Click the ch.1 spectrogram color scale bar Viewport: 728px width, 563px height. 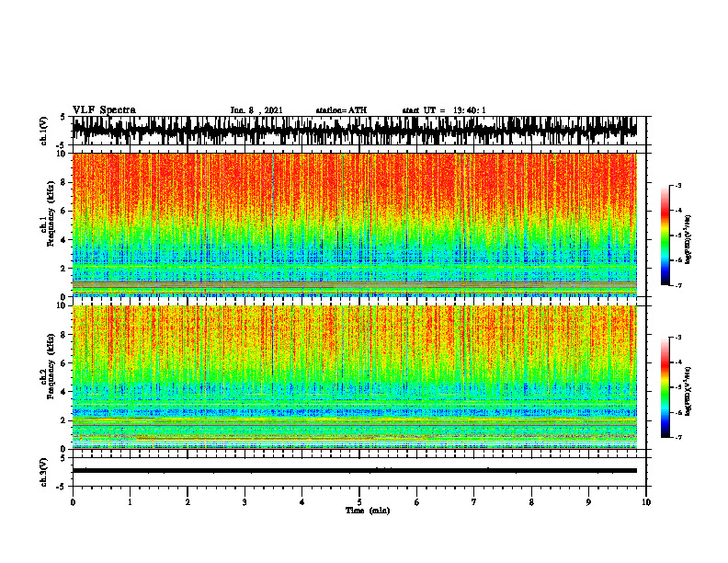click(665, 236)
